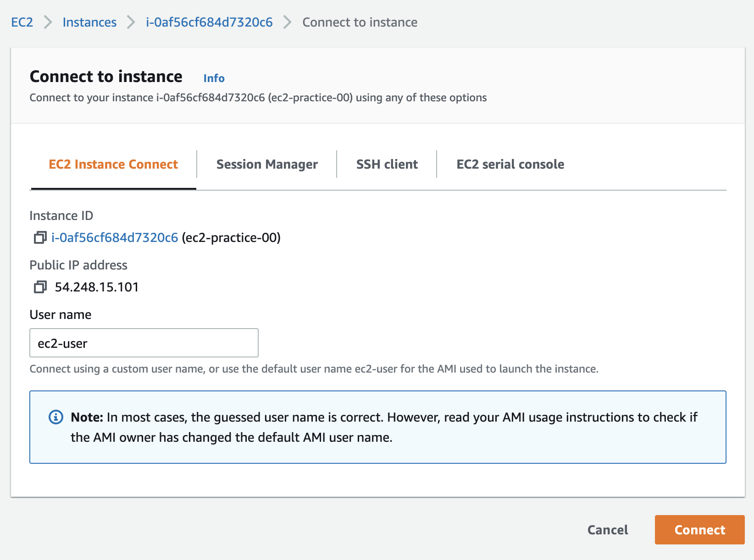Go to EC2 in the breadcrumb
This screenshot has width=754, height=560.
click(x=22, y=22)
